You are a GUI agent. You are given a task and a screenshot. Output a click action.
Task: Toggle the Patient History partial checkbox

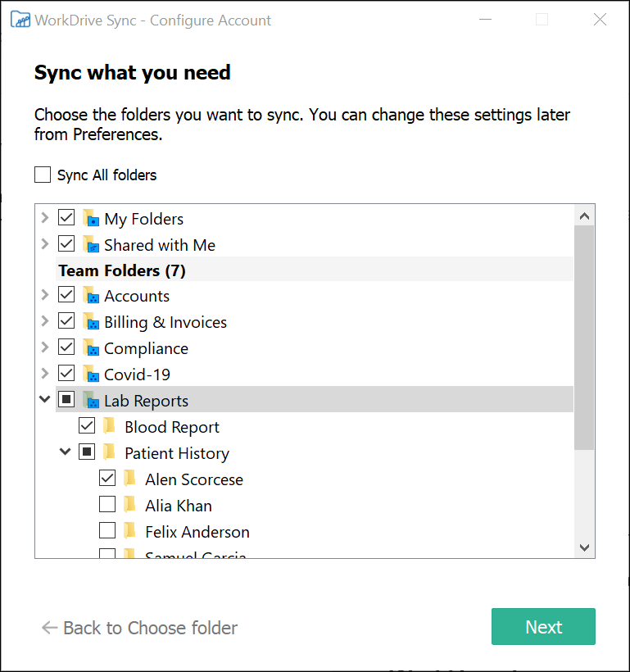87,452
